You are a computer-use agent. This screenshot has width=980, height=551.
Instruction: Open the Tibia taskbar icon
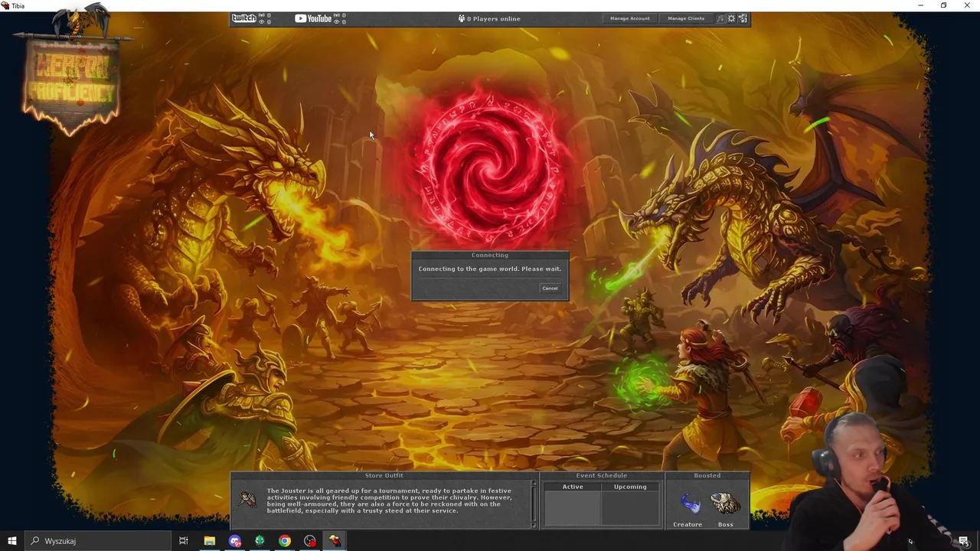coord(335,541)
